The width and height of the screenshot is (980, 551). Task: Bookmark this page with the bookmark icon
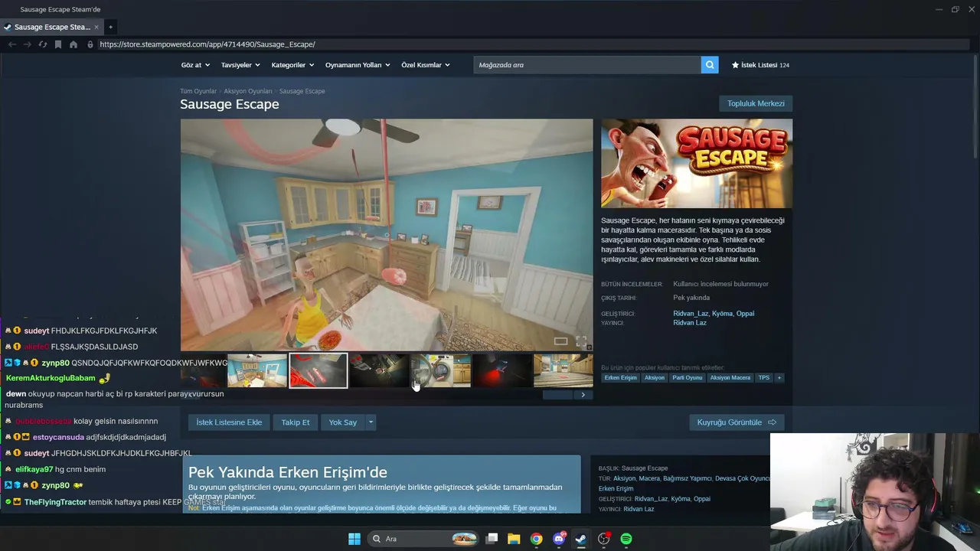pos(57,44)
